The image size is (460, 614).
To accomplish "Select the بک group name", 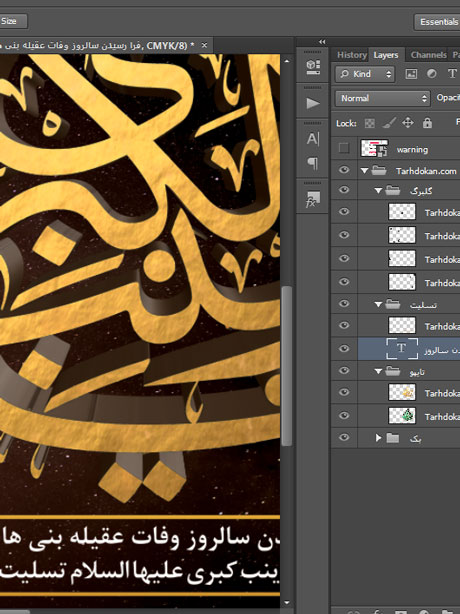I will [415, 438].
